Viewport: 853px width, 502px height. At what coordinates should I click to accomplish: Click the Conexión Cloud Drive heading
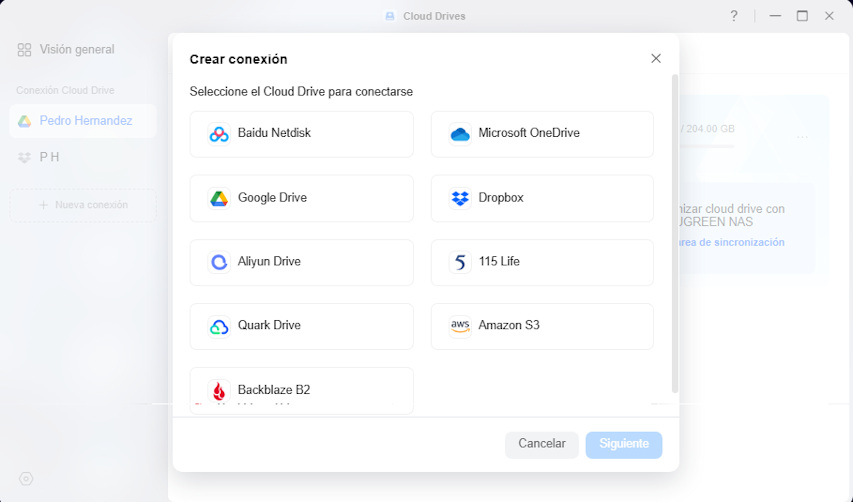click(x=65, y=90)
